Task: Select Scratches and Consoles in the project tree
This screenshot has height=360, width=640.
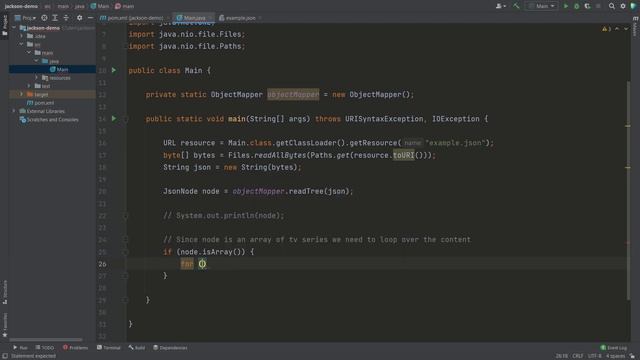Action: [x=49, y=120]
